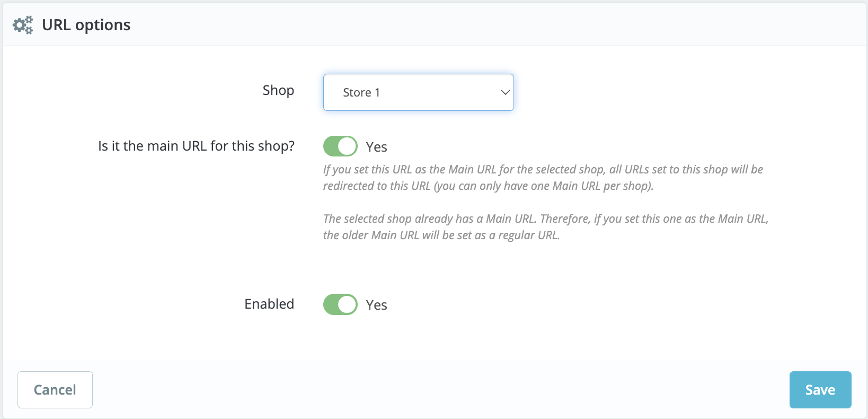The image size is (868, 419).
Task: Click green track of main URL switch
Action: tap(331, 146)
